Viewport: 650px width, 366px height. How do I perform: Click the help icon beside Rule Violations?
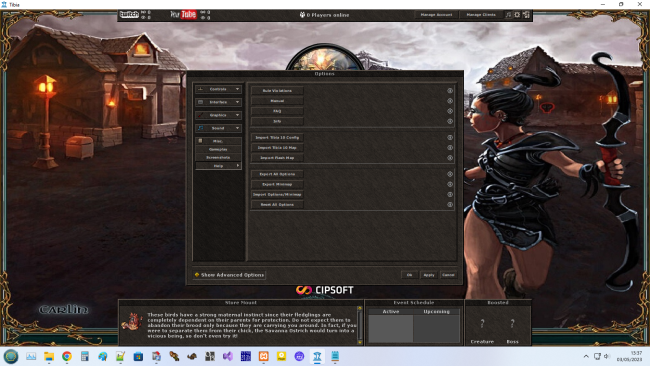pos(450,90)
